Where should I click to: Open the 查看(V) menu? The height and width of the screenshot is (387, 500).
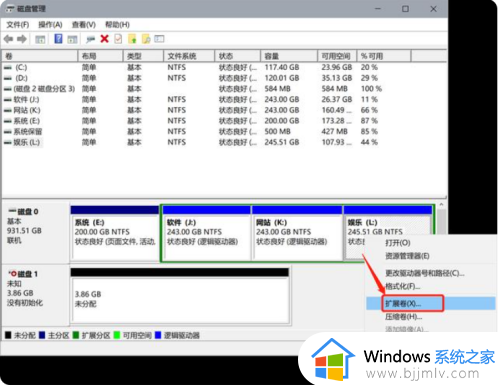(x=84, y=25)
